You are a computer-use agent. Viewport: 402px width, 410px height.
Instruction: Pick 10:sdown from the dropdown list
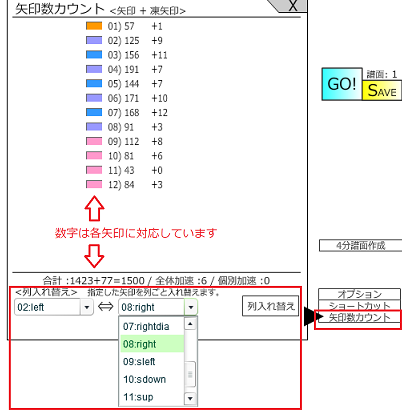[152, 379]
